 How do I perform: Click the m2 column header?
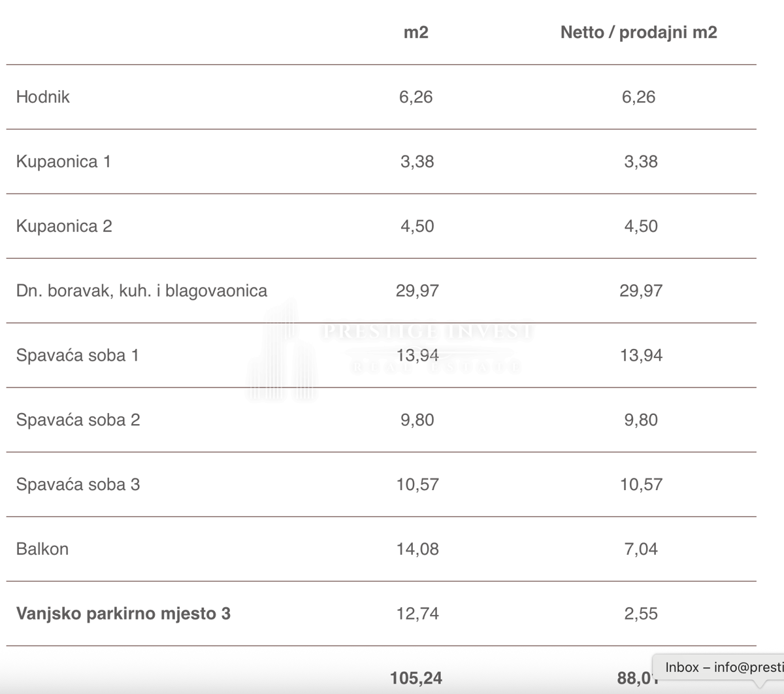(x=416, y=33)
